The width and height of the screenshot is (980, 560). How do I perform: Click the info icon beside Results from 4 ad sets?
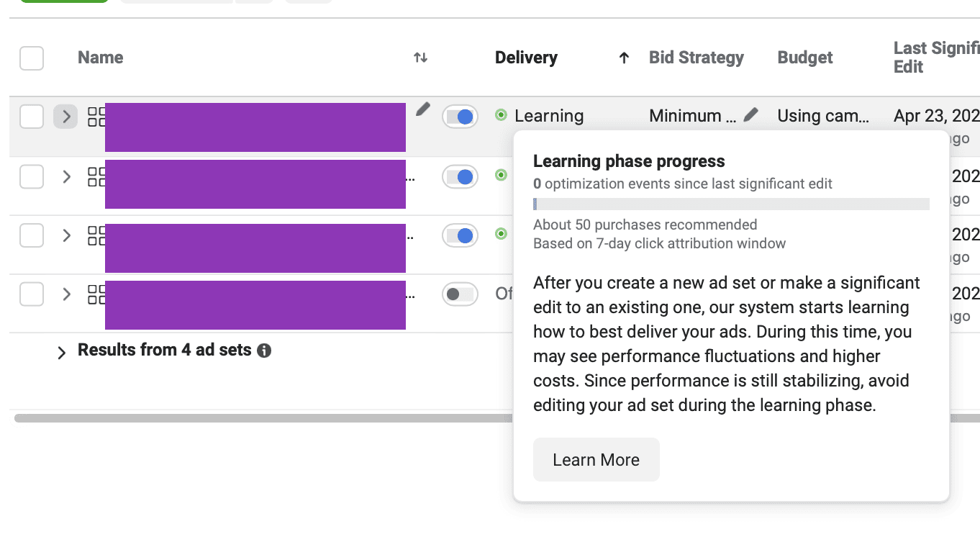(x=264, y=351)
